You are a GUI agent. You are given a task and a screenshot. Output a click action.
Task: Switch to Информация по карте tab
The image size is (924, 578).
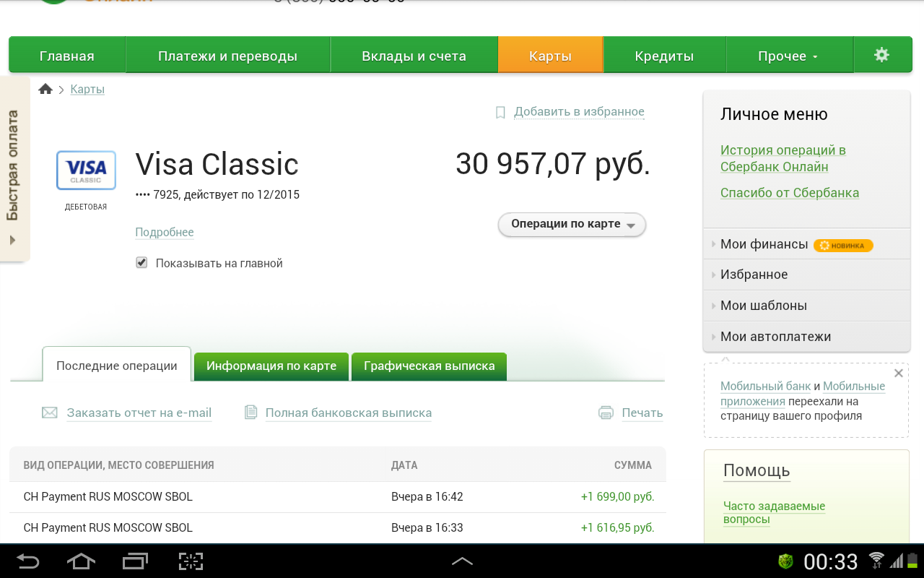click(271, 366)
